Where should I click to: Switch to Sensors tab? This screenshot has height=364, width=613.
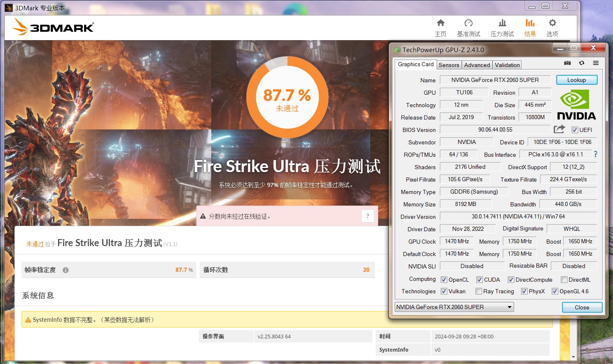coord(449,65)
